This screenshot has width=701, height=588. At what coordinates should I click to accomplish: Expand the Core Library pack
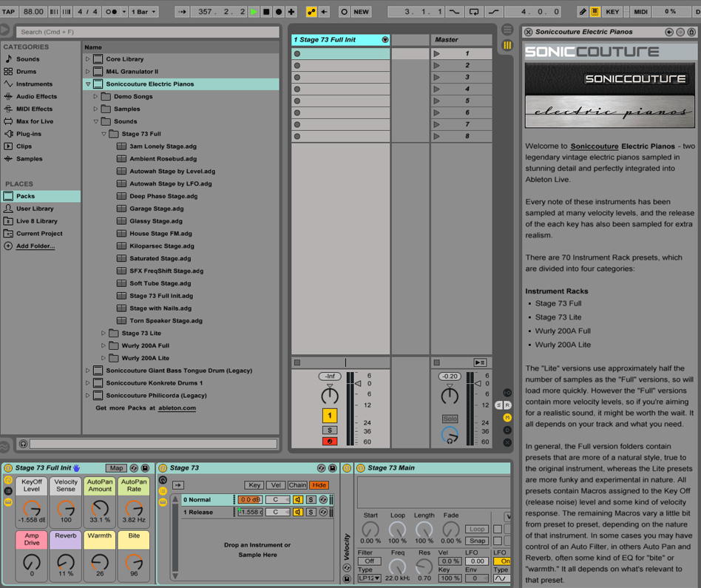point(87,58)
